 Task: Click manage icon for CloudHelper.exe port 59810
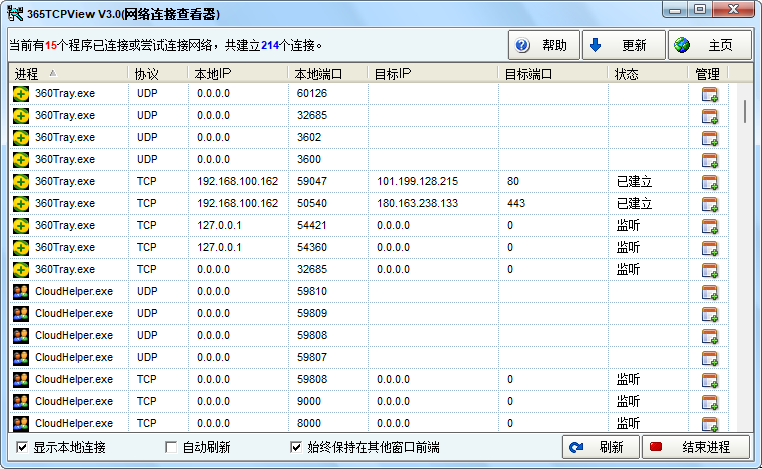point(710,292)
